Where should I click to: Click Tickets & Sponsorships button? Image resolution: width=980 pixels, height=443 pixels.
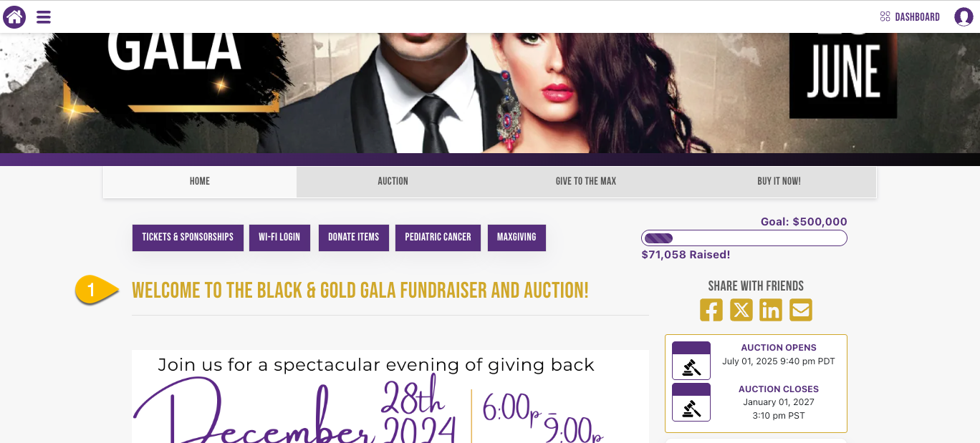tap(188, 238)
